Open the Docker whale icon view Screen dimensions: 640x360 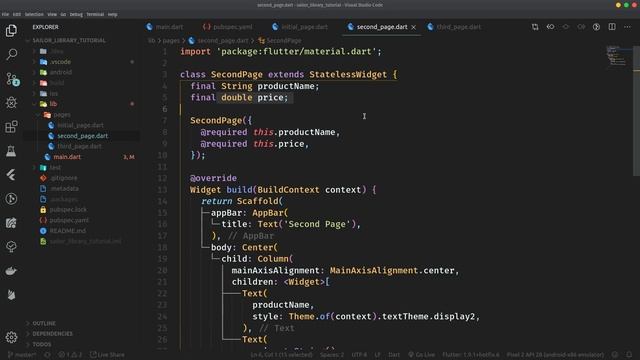point(11,271)
